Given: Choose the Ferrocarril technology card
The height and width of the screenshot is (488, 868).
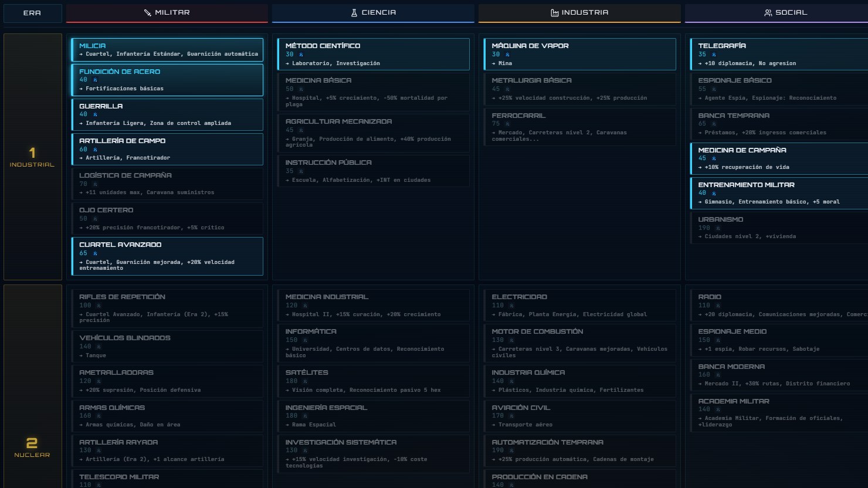Looking at the screenshot, I should click(x=579, y=127).
